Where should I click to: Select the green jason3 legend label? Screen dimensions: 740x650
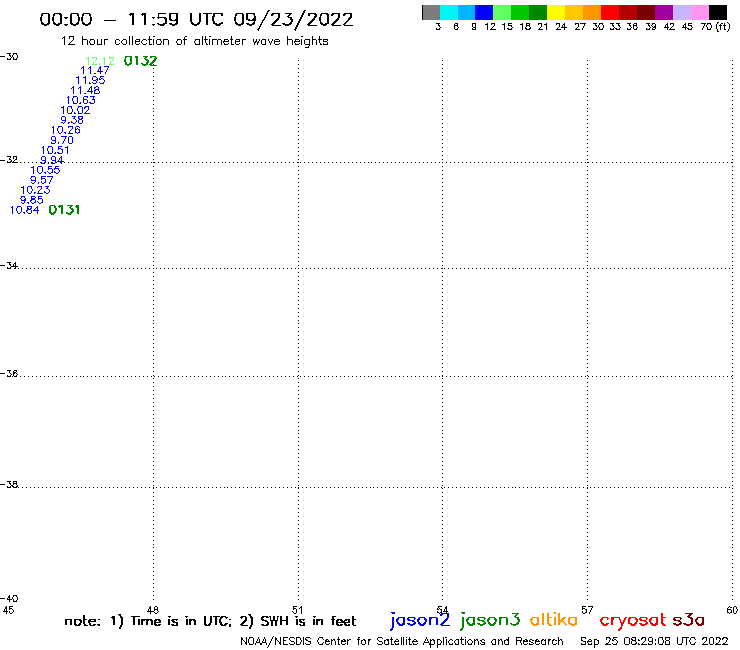coord(490,620)
